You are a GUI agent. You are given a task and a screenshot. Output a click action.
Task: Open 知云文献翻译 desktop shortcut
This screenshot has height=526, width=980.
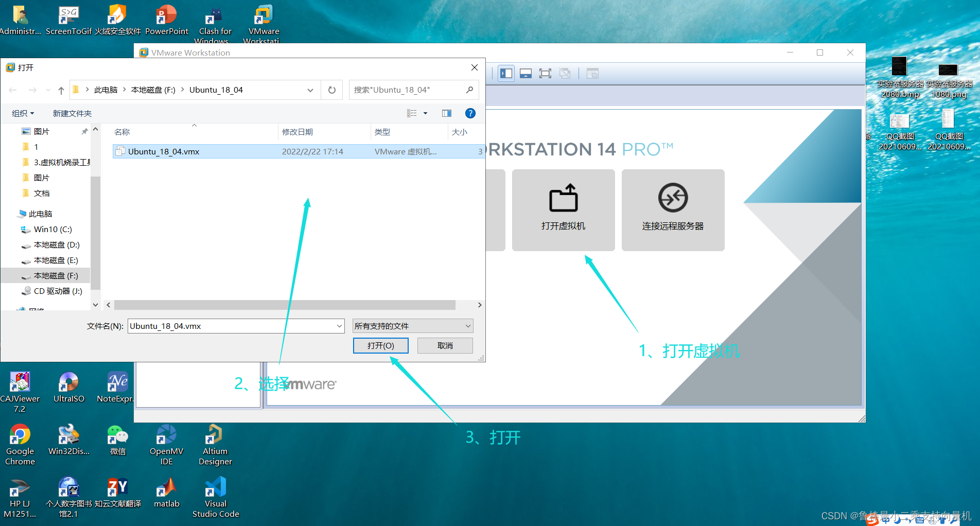pyautogui.click(x=118, y=493)
